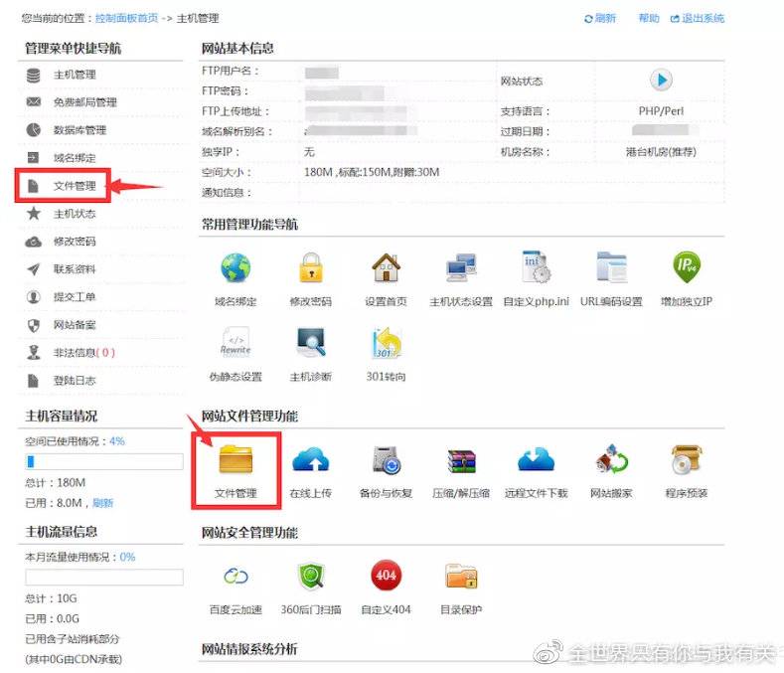
Task: Launch 360后门扫描 security scan icon
Action: 310,576
